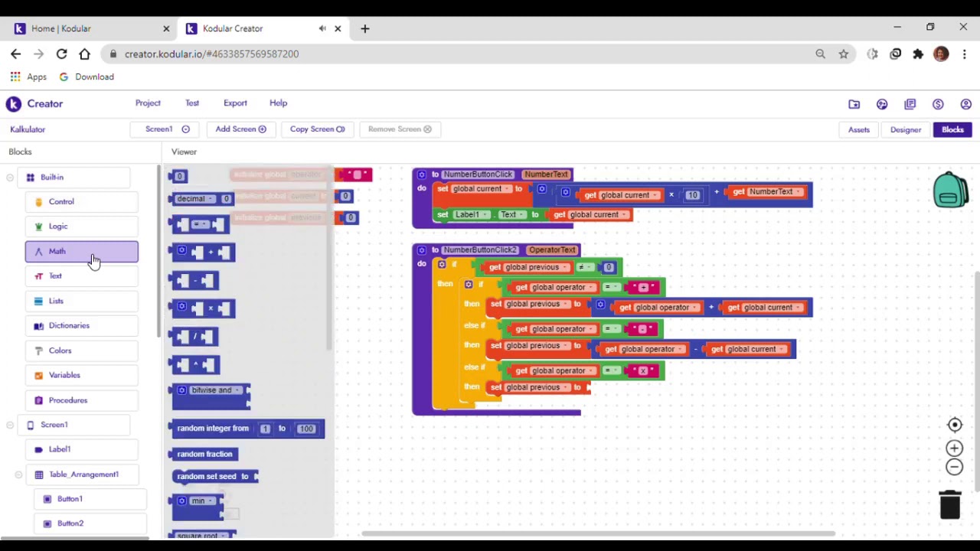
Task: Select Button1 in the component tree
Action: click(90, 499)
